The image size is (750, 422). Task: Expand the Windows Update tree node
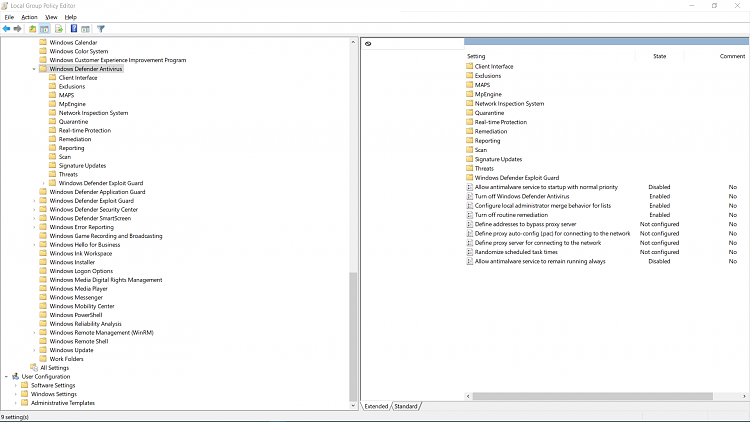[34, 350]
